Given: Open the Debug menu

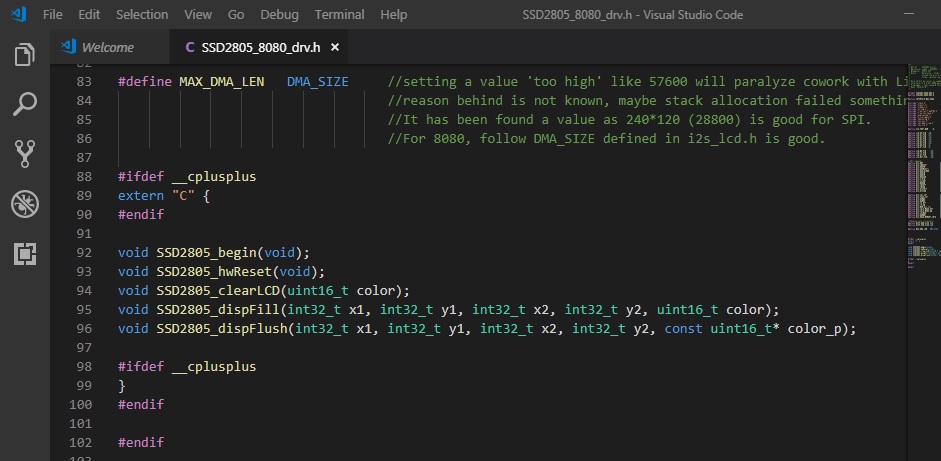Looking at the screenshot, I should coord(279,15).
